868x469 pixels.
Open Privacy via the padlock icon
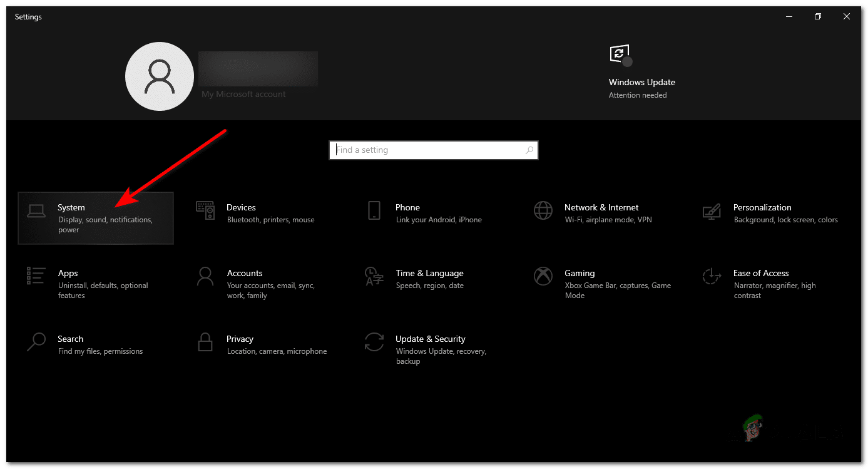(x=205, y=343)
